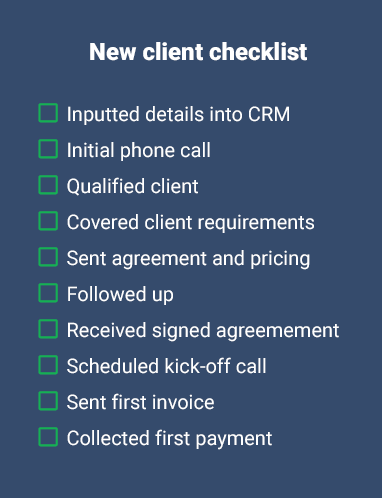
Task: Tick Sent agreement and pricing checkbox
Action: coord(48,257)
